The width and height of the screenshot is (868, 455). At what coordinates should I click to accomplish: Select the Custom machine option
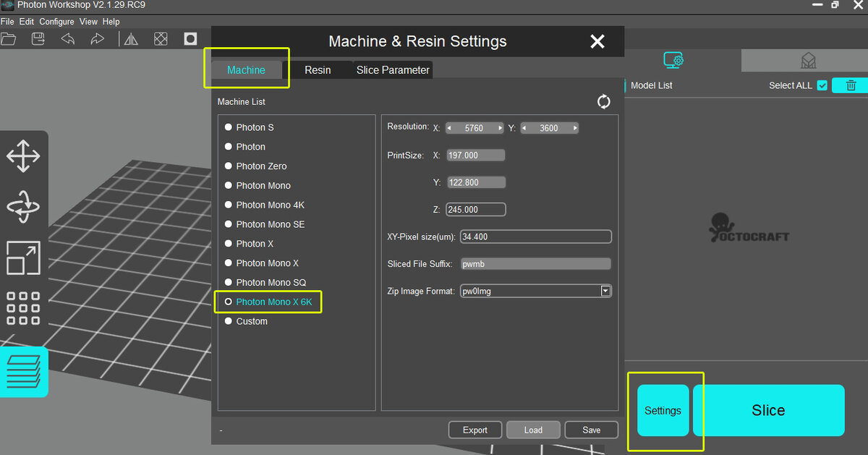pyautogui.click(x=246, y=321)
